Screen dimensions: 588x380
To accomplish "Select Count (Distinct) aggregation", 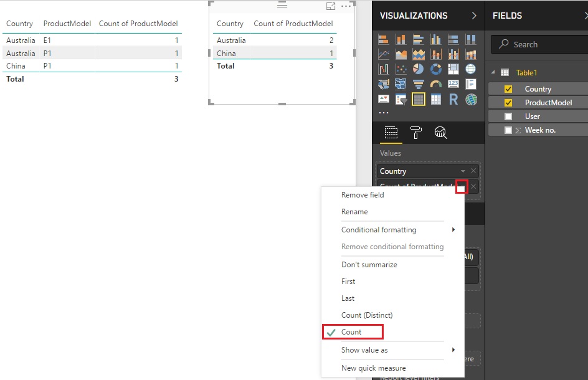I will pos(392,315).
